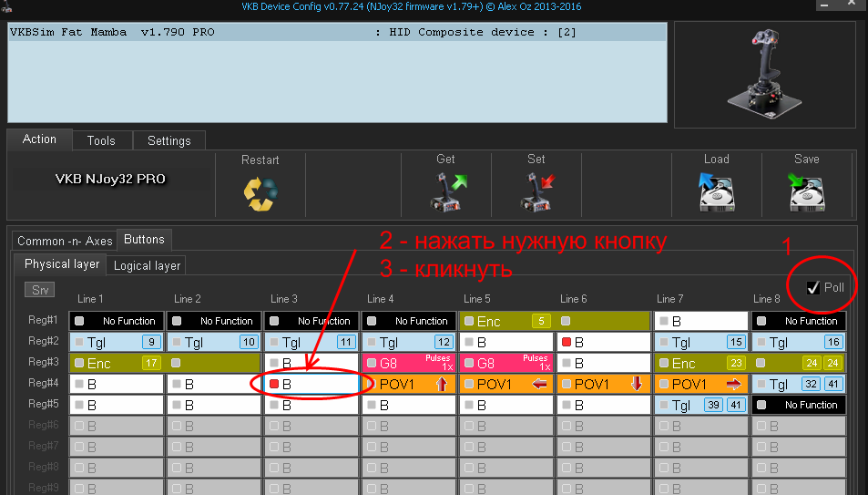Click the Tgl 10 cell in Line 2
The width and height of the screenshot is (868, 495).
coord(214,342)
